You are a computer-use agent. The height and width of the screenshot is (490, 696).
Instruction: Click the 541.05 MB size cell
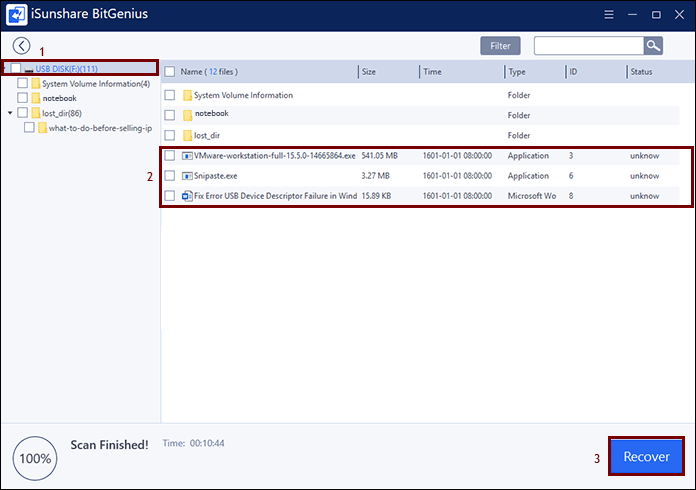tap(380, 156)
